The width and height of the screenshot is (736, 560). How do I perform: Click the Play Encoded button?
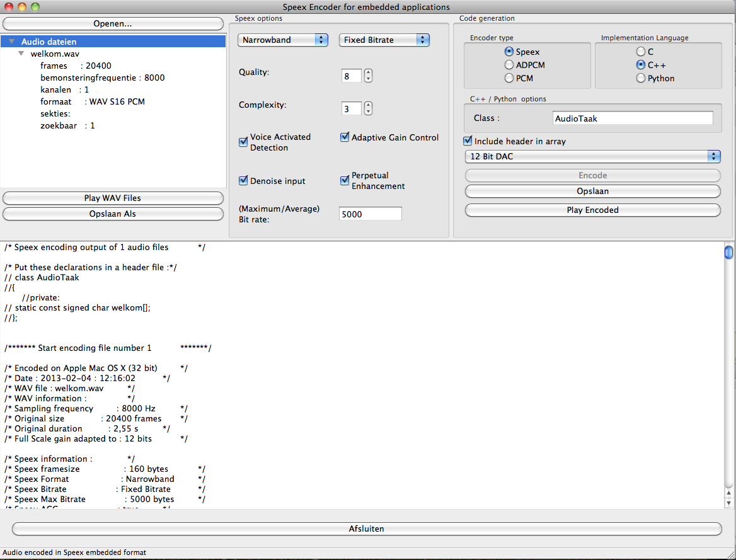click(593, 210)
